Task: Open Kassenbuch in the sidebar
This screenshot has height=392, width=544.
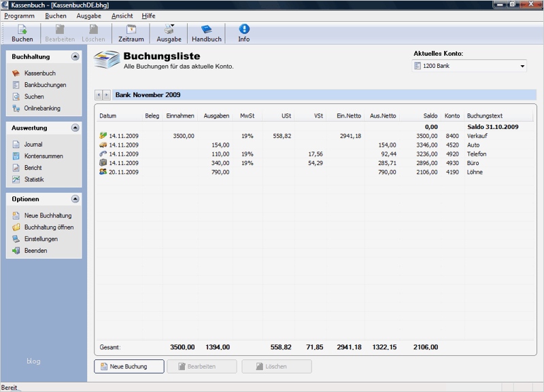Action: [x=39, y=73]
